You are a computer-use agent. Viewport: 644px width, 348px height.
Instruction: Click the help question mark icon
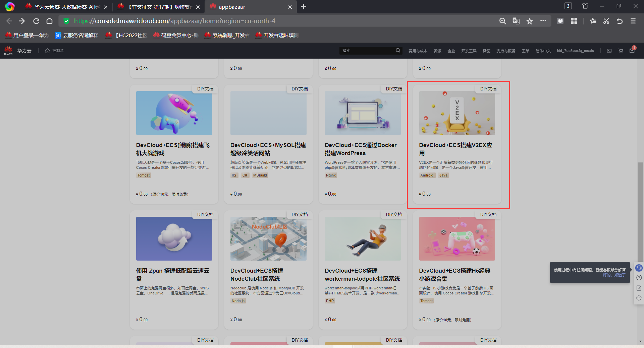coord(639,278)
